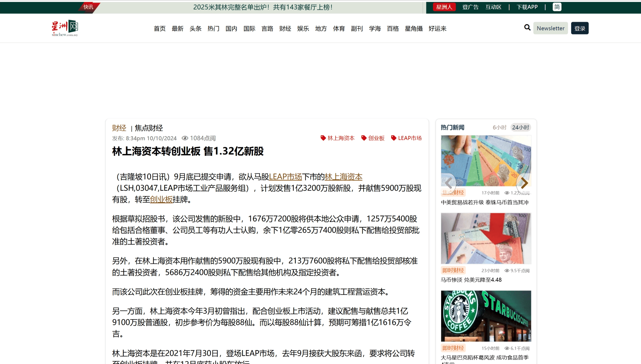This screenshot has width=641, height=364.
Task: Open the 言路 menu item
Action: (x=267, y=29)
